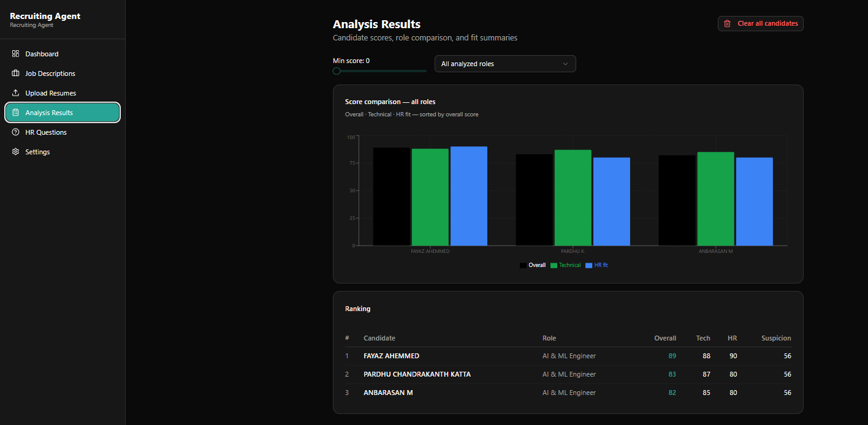Select PARDHU CHANDRAKANTH KATTA row name
The image size is (868, 425).
click(417, 374)
